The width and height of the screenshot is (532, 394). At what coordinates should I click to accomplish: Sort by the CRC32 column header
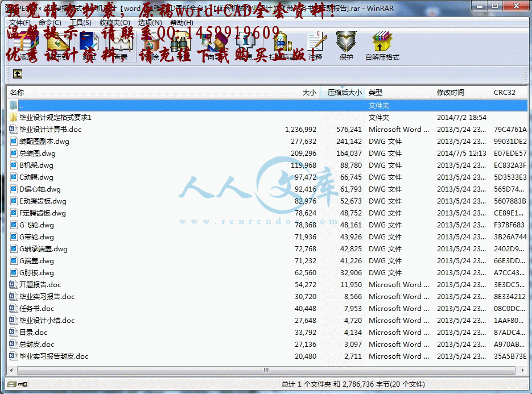click(509, 92)
